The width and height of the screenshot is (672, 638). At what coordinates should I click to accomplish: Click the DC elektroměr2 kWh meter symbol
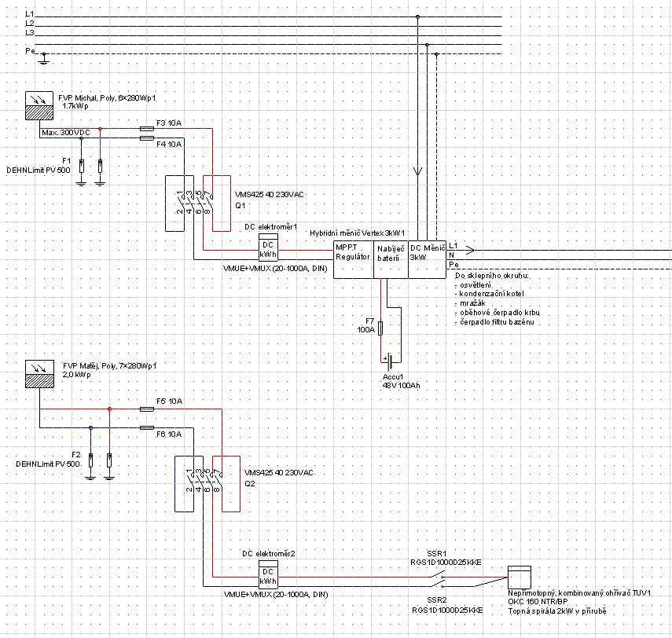tap(268, 574)
